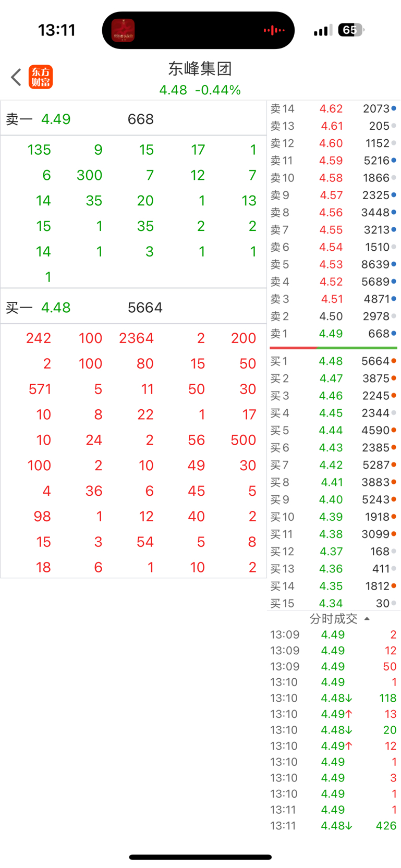Select the 卖4 price 4.52
Image resolution: width=401 pixels, height=868 pixels.
[x=331, y=282]
